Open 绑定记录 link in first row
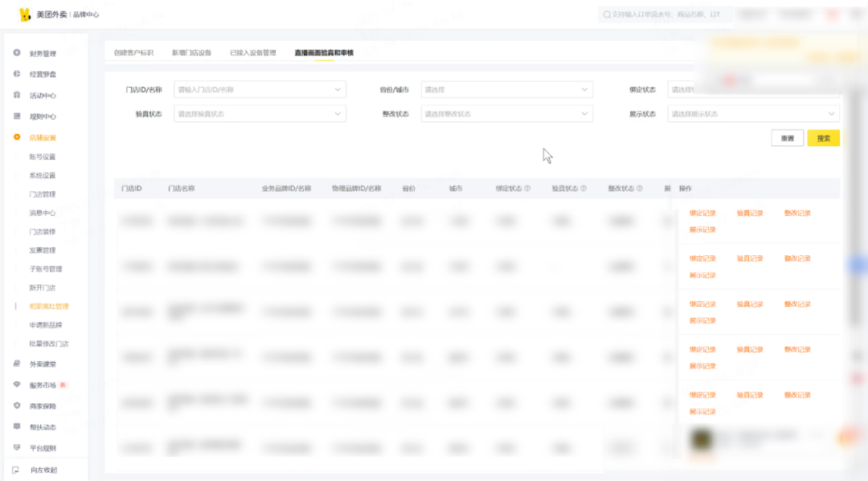 click(702, 214)
